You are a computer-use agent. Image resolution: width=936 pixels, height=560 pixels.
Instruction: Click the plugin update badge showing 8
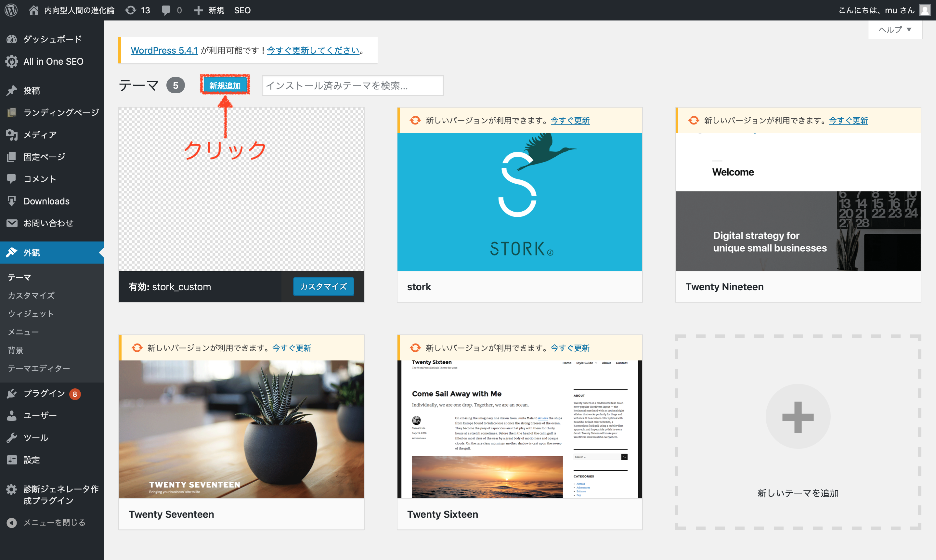tap(75, 394)
